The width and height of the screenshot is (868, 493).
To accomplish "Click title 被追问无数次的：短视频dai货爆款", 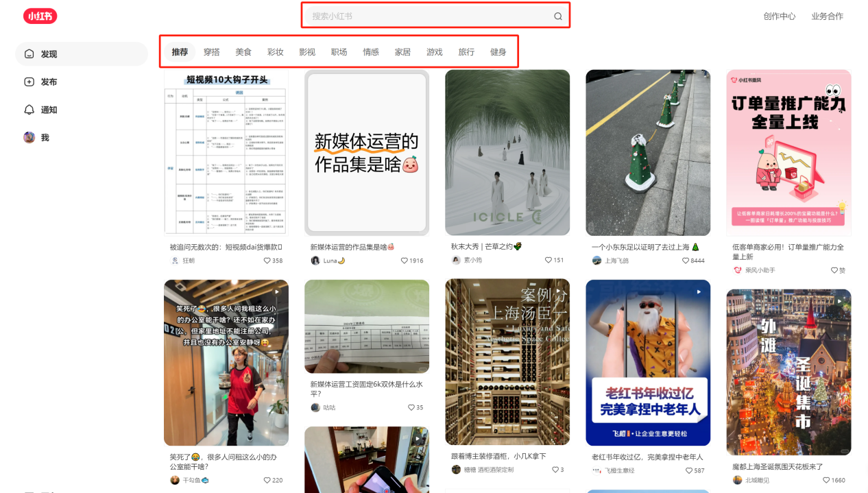I will click(226, 247).
